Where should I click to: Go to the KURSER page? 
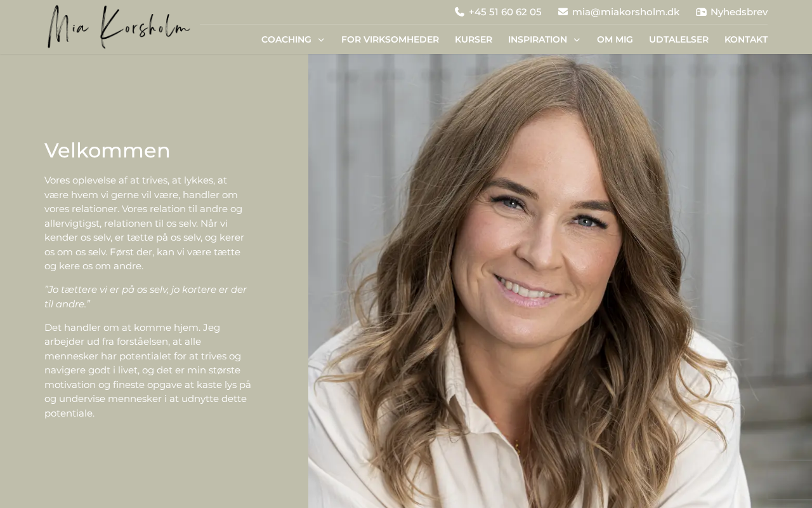click(x=473, y=39)
